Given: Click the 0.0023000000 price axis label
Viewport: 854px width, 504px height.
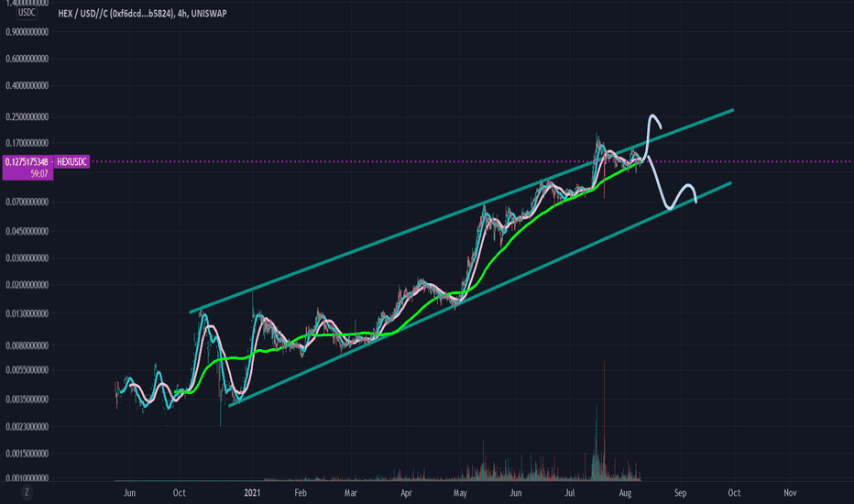Looking at the screenshot, I should [27, 427].
